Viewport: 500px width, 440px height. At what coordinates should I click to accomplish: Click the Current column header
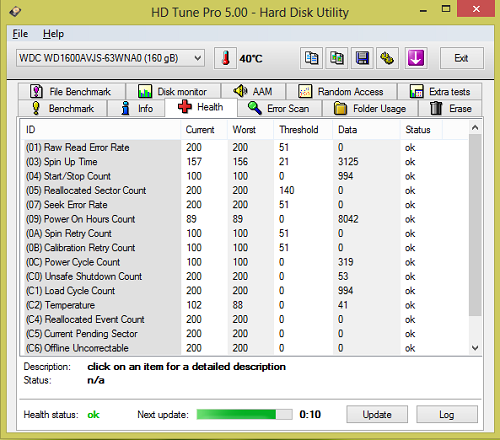tap(204, 130)
